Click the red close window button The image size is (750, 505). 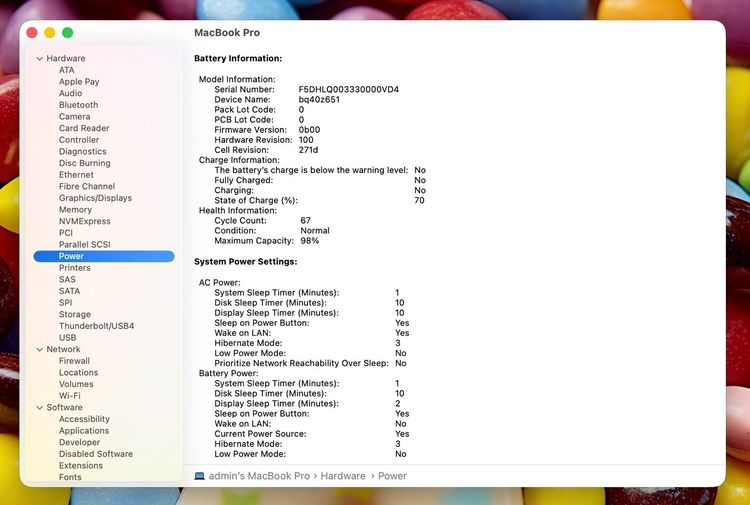point(32,33)
